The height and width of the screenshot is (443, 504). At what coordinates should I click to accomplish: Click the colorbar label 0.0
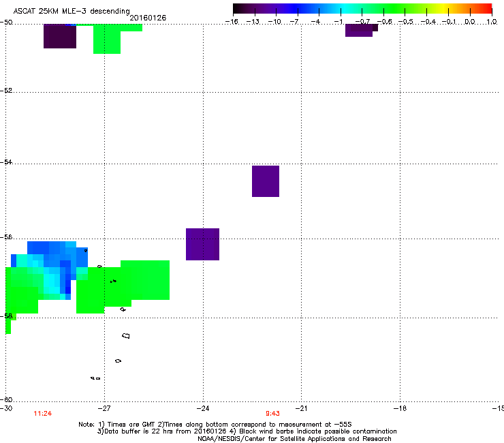[470, 22]
